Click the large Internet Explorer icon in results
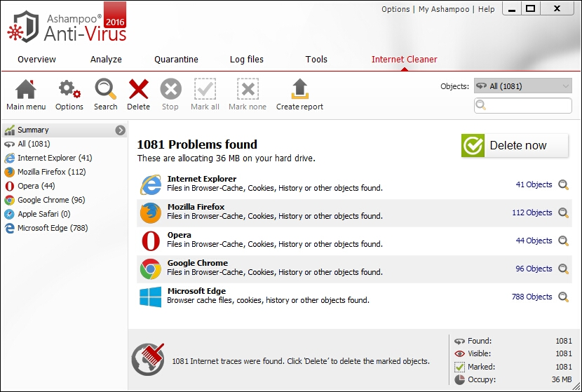Viewport: 582px width, 392px height. (150, 184)
